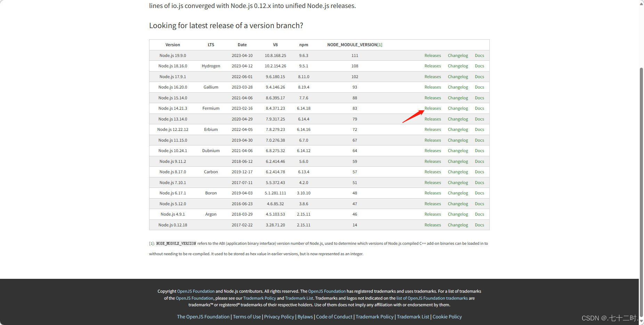Open Trademark List link in bottom footer row

coord(413,317)
